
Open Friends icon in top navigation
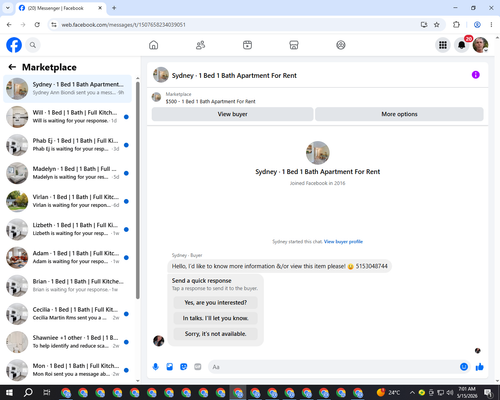200,45
